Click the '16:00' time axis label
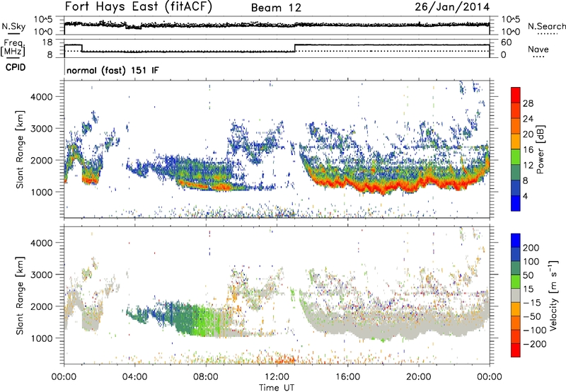 (347, 377)
